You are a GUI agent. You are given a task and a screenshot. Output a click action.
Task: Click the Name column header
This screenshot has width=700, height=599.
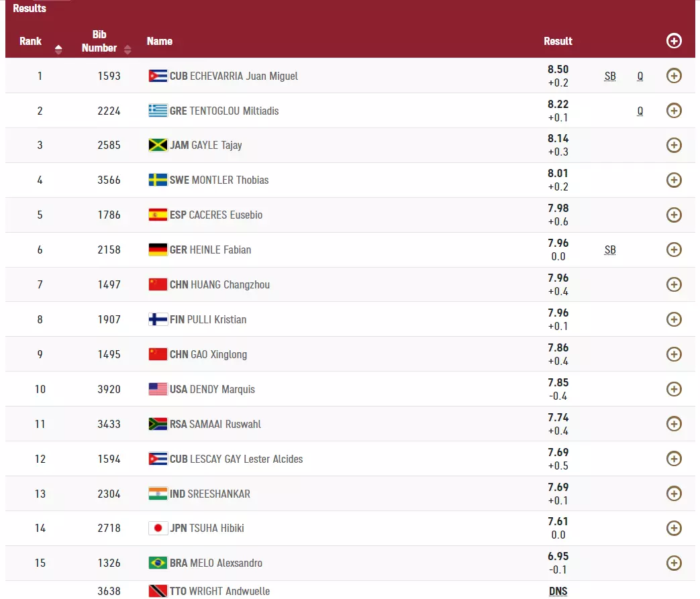click(160, 41)
